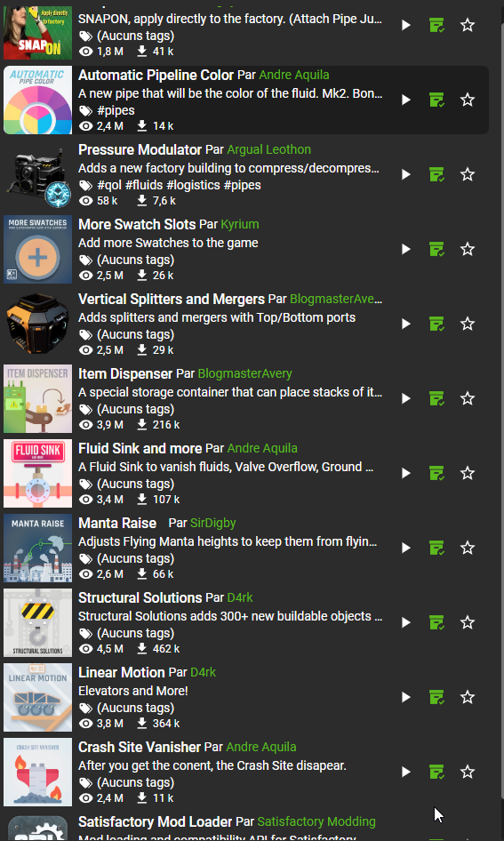This screenshot has width=504, height=841.
Task: Toggle install state of Automatic Pipeline Color
Action: 437,100
